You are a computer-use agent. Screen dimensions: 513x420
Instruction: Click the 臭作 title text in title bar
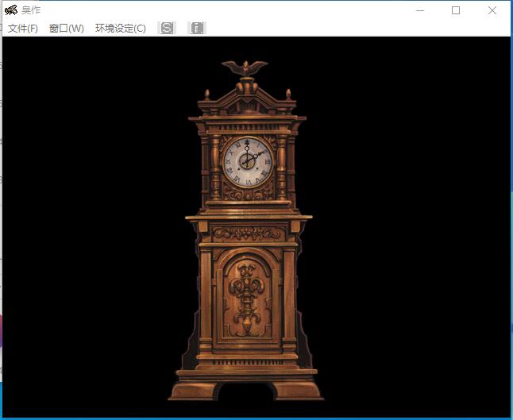(x=32, y=10)
